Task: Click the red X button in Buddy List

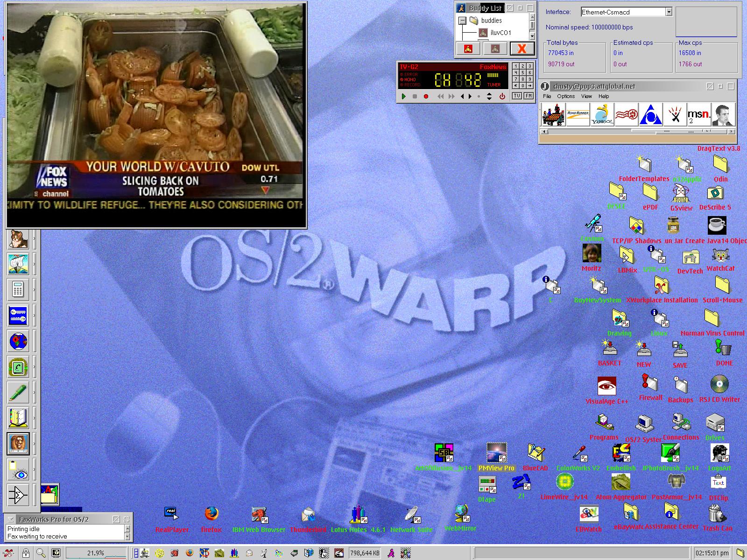Action: [522, 49]
